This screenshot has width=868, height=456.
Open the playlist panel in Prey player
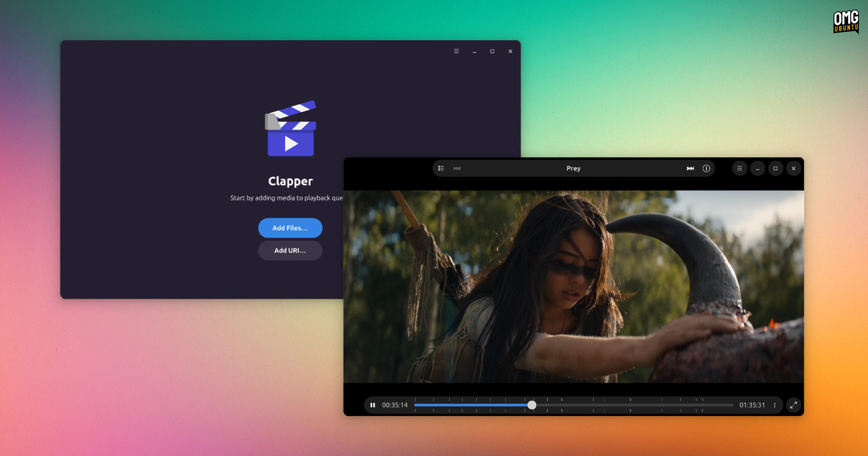point(441,168)
